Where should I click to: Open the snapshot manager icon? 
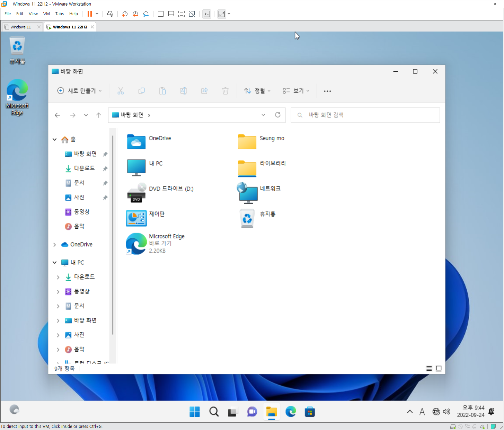(x=146, y=14)
